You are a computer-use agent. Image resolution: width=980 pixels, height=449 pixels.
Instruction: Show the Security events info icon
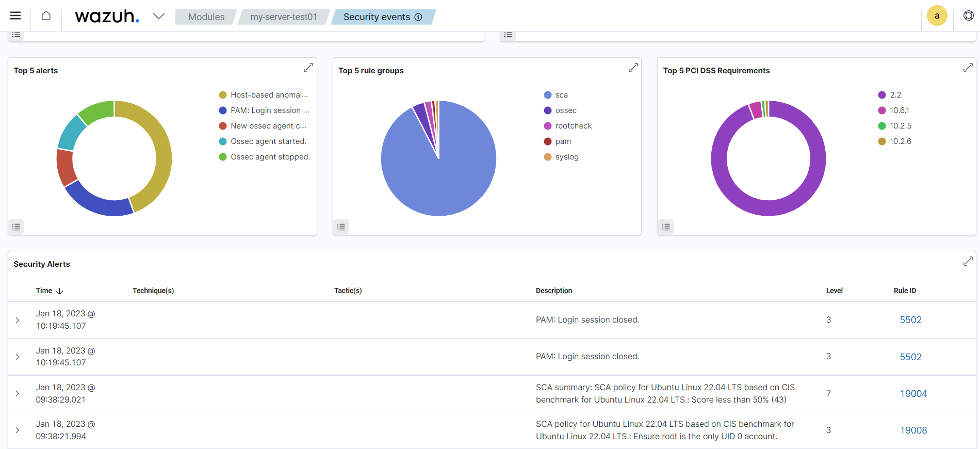418,17
